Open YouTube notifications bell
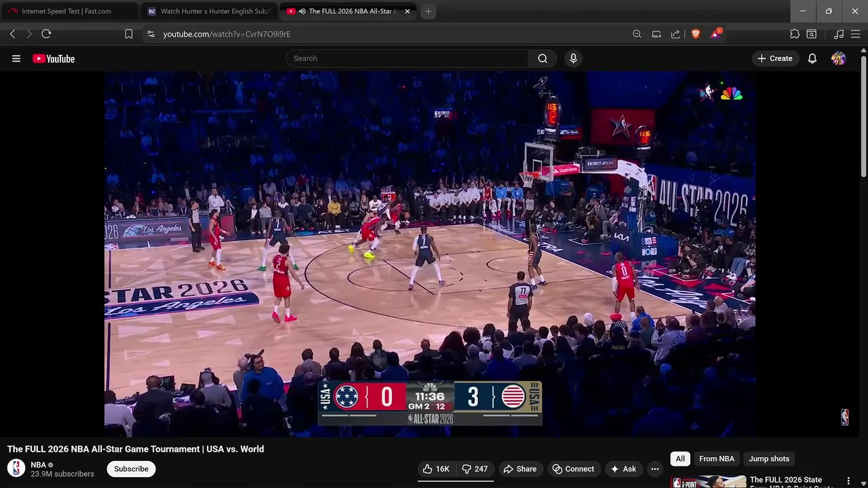Viewport: 868px width, 488px height. coord(812,58)
